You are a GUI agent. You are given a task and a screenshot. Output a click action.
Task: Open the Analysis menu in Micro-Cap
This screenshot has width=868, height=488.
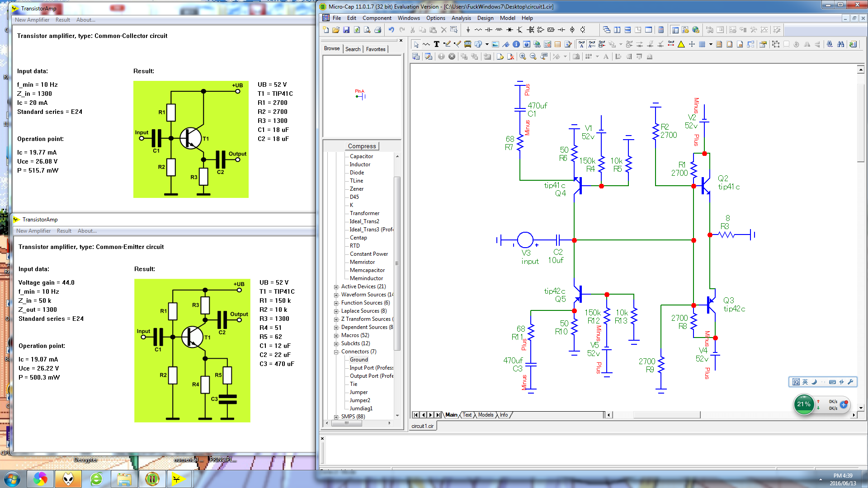coord(461,18)
